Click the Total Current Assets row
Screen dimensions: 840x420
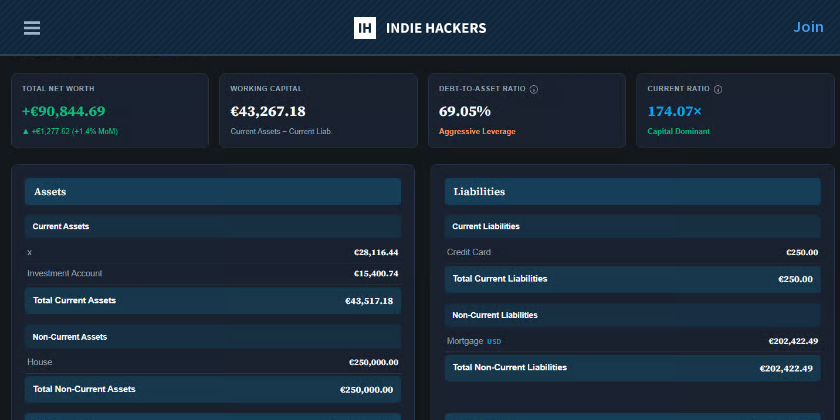(x=213, y=301)
